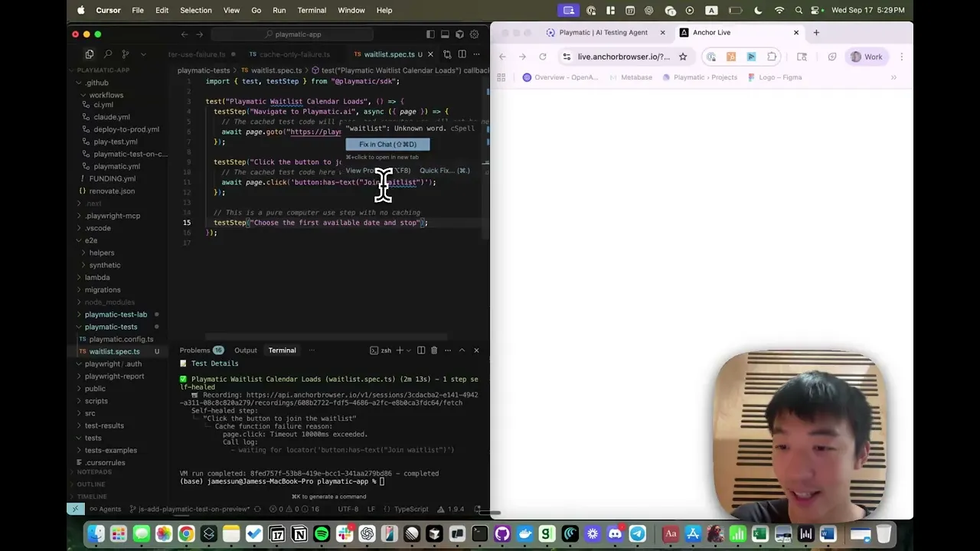The image size is (980, 551).
Task: Reload the page in the browser window
Action: click(543, 57)
